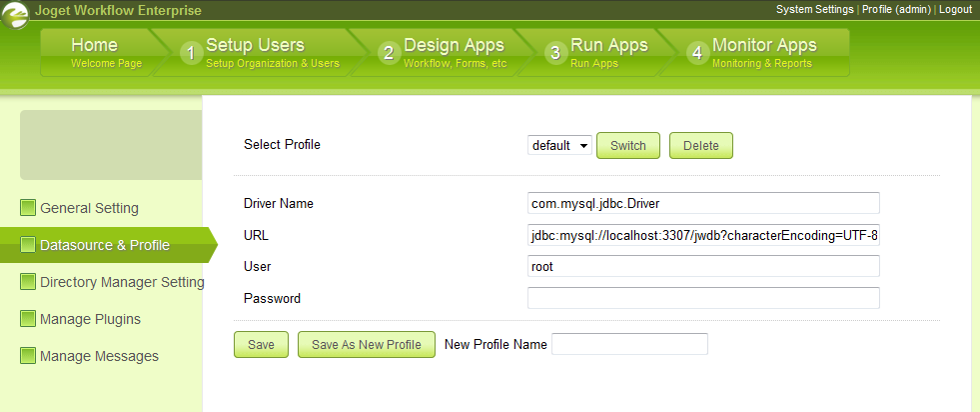Click the step 1 circle for Setup Users
The image size is (980, 412).
[191, 53]
